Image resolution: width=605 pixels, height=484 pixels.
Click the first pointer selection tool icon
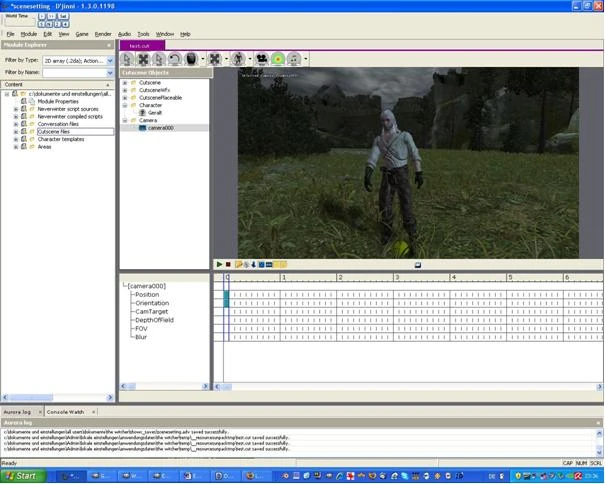click(x=127, y=59)
